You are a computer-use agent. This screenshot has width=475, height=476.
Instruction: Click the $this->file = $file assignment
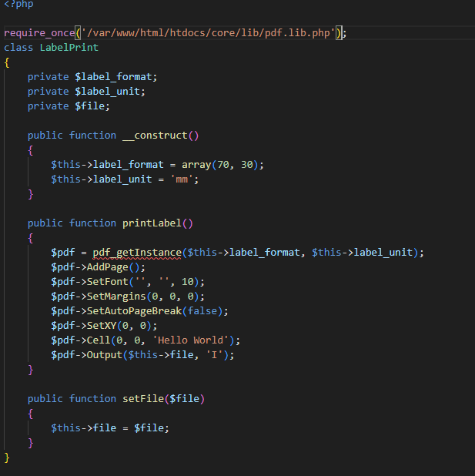click(109, 428)
